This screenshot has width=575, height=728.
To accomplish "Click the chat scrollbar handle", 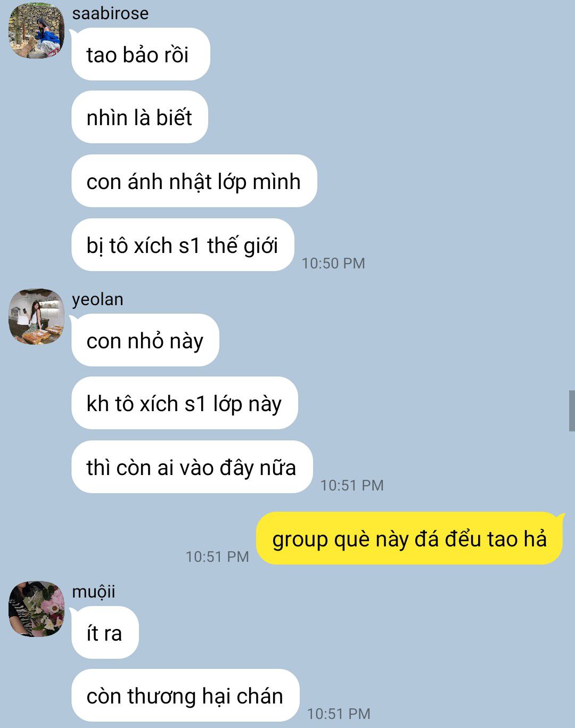I will click(572, 411).
